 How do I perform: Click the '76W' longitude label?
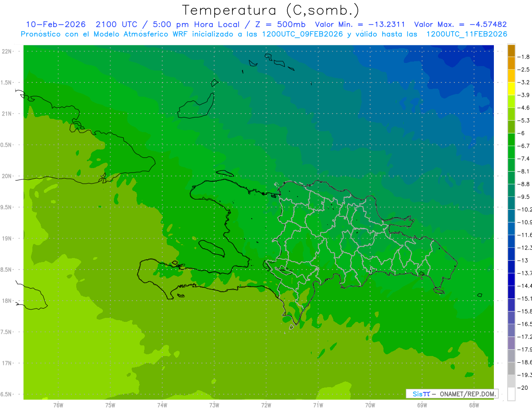click(58, 405)
